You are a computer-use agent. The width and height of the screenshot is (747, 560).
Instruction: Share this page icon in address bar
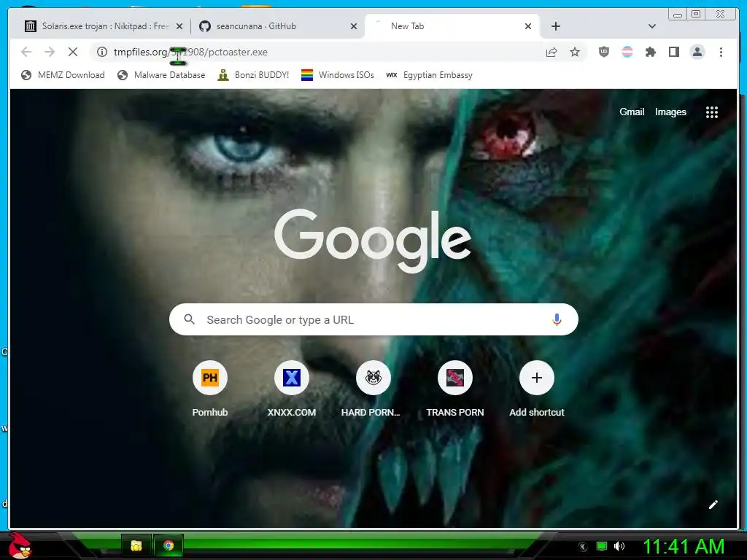pos(551,52)
